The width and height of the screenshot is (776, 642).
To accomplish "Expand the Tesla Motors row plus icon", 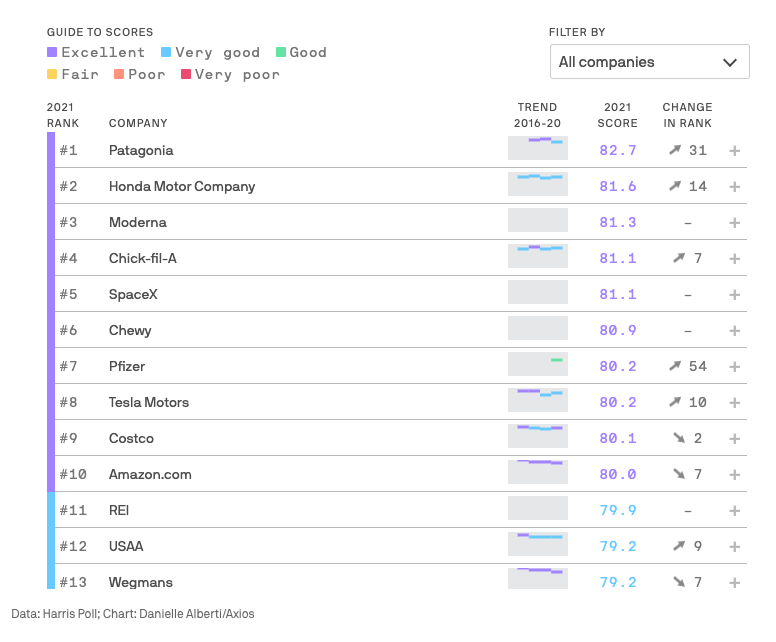I will (x=735, y=402).
